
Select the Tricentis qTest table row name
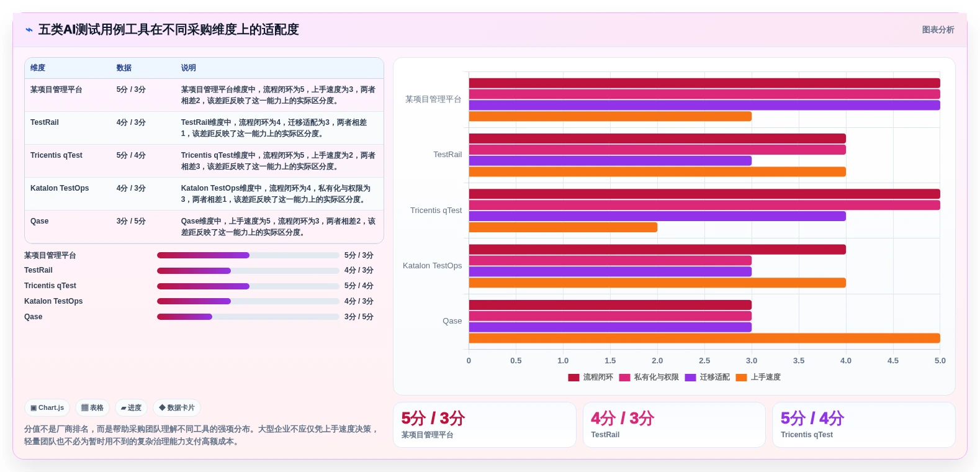click(x=56, y=155)
